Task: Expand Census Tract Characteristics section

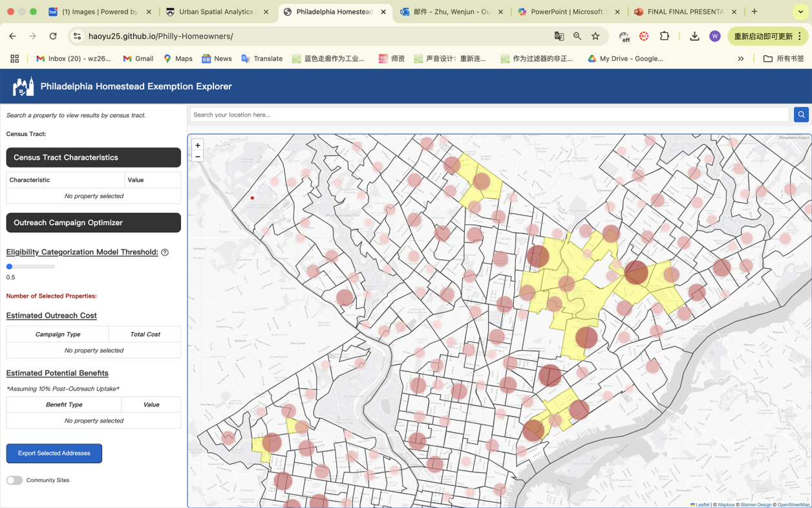Action: [94, 157]
